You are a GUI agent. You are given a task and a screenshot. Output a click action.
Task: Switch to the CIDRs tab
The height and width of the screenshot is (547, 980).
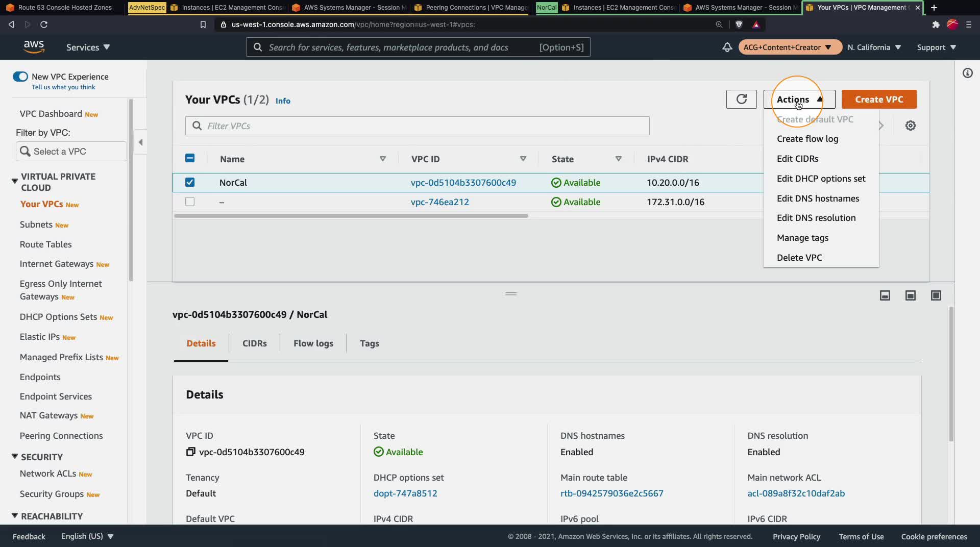[x=254, y=343]
